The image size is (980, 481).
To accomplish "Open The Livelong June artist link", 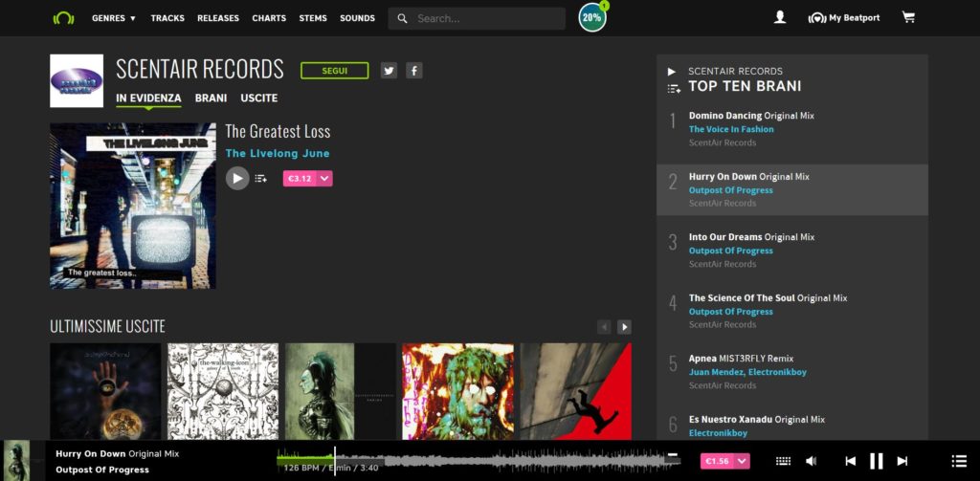I will tap(278, 154).
